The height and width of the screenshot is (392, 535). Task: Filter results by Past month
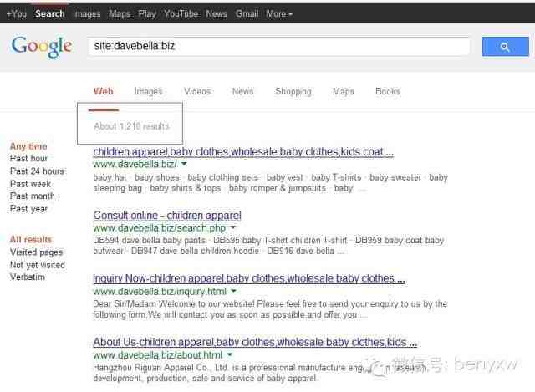[32, 196]
